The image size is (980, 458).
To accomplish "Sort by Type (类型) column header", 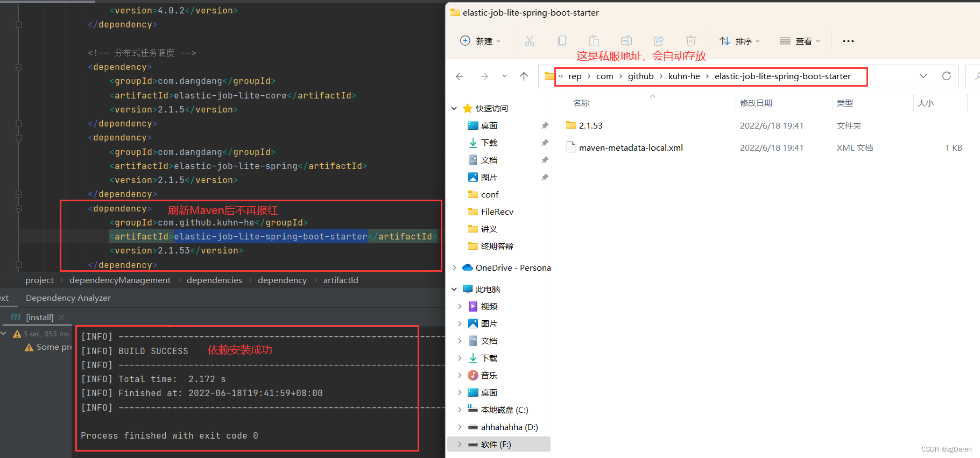I will click(845, 103).
